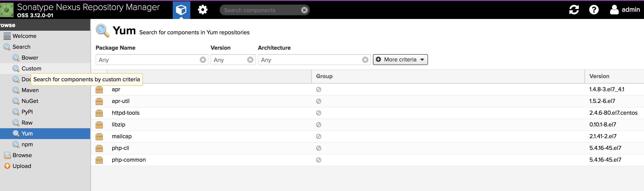Click the Search magnifier icon in sidebar
The image size is (644, 191).
pos(7,47)
